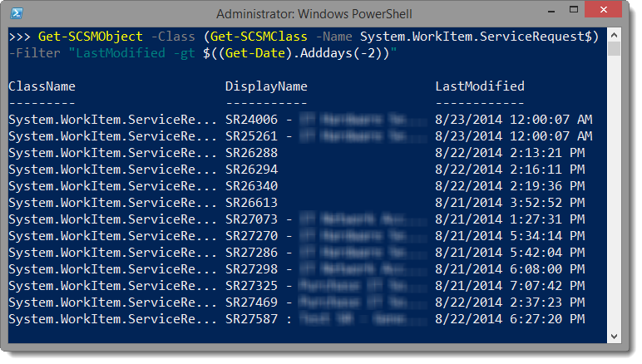The width and height of the screenshot is (642, 364).
Task: Click the DisplayName column header
Action: click(266, 86)
